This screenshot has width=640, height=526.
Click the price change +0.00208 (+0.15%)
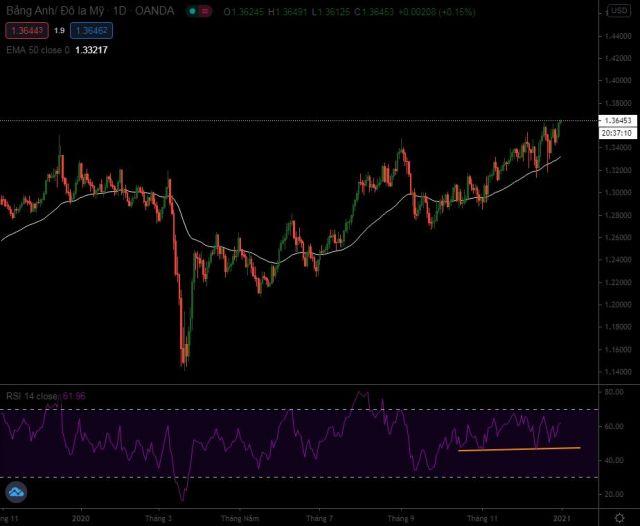(437, 12)
